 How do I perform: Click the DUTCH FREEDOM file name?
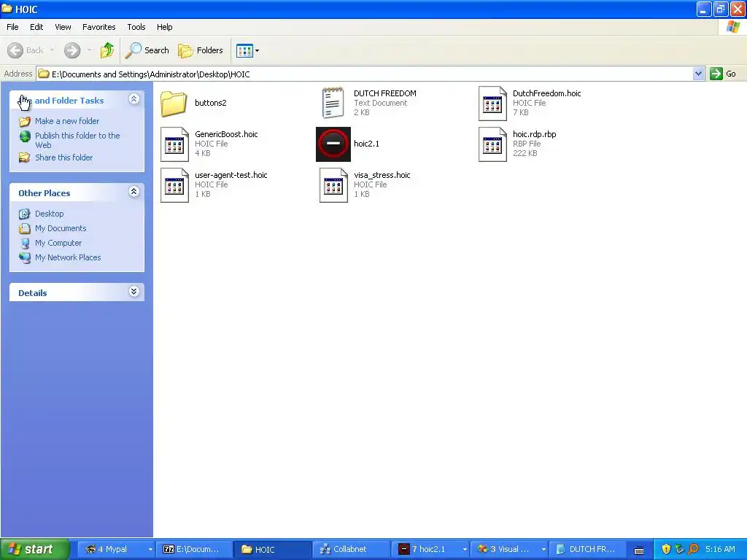(x=385, y=93)
